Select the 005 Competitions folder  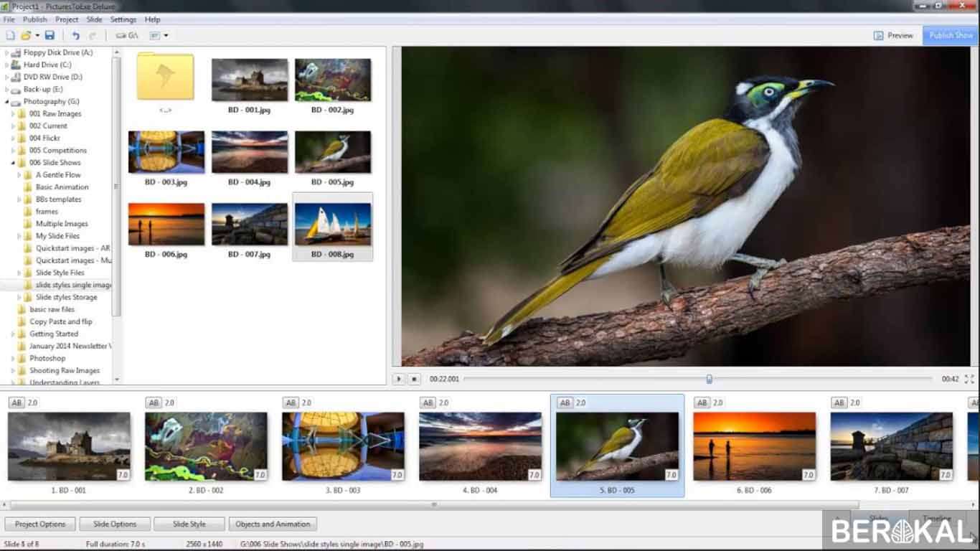tap(57, 151)
